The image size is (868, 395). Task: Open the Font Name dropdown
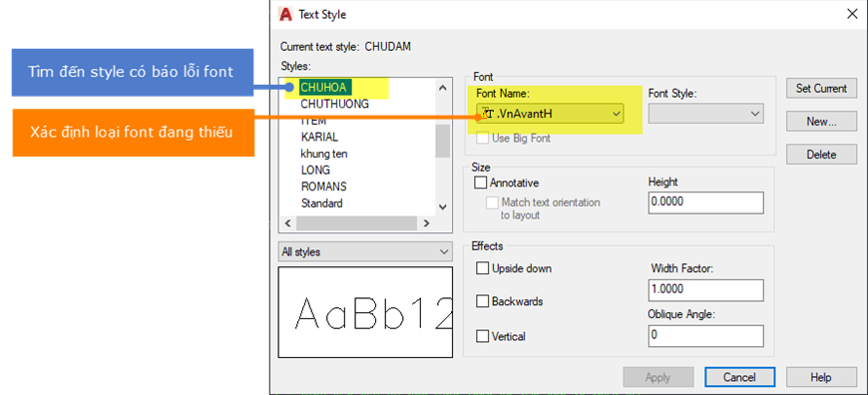point(550,114)
